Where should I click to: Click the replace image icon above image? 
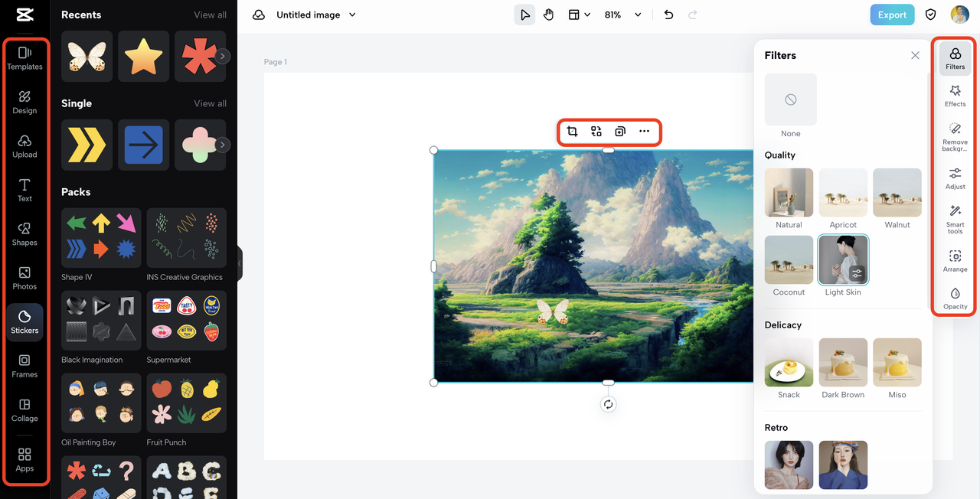click(x=596, y=132)
